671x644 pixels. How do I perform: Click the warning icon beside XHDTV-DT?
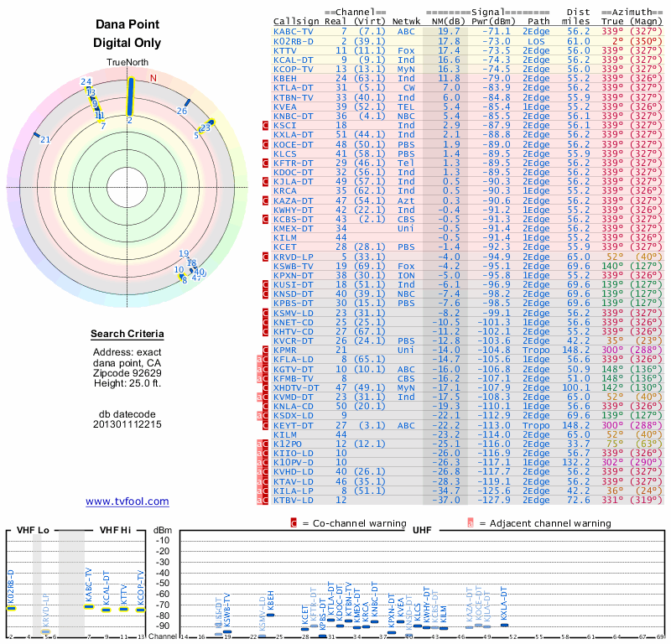(x=265, y=387)
